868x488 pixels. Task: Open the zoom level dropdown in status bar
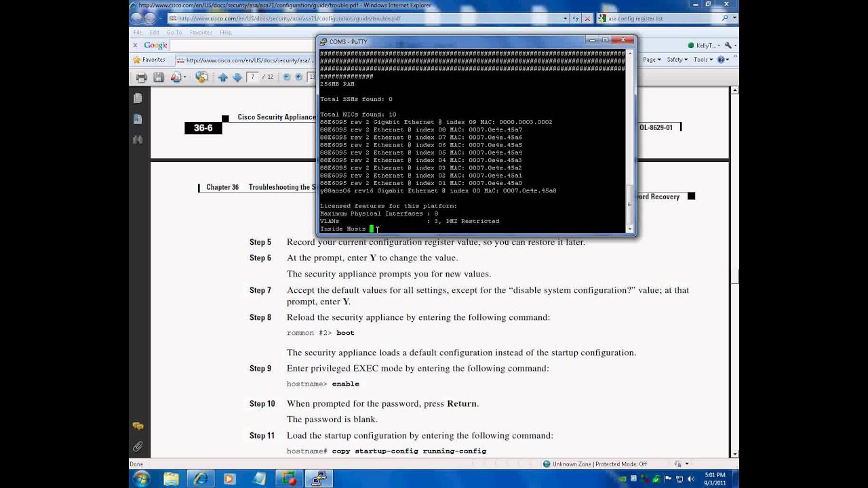[686, 464]
